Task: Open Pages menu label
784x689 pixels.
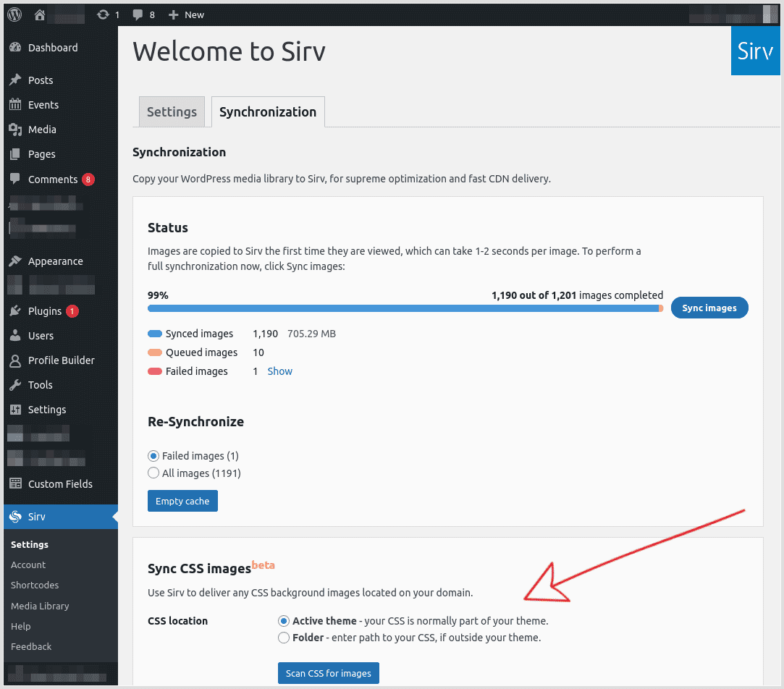Action: click(x=41, y=154)
